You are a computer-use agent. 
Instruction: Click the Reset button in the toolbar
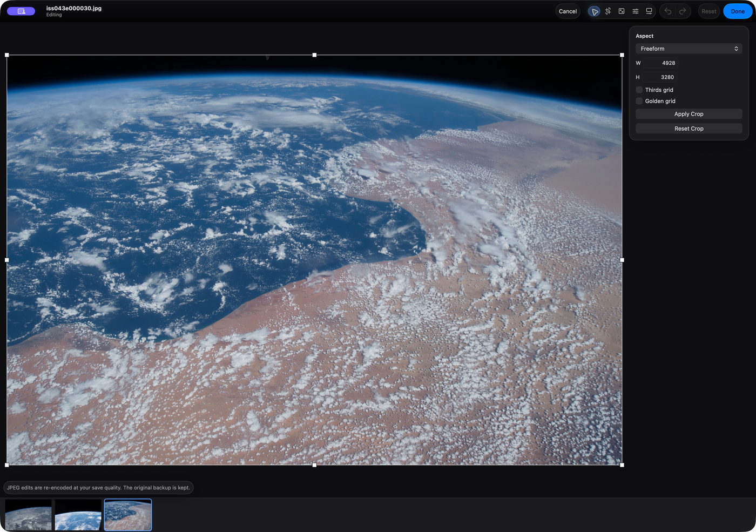tap(708, 11)
